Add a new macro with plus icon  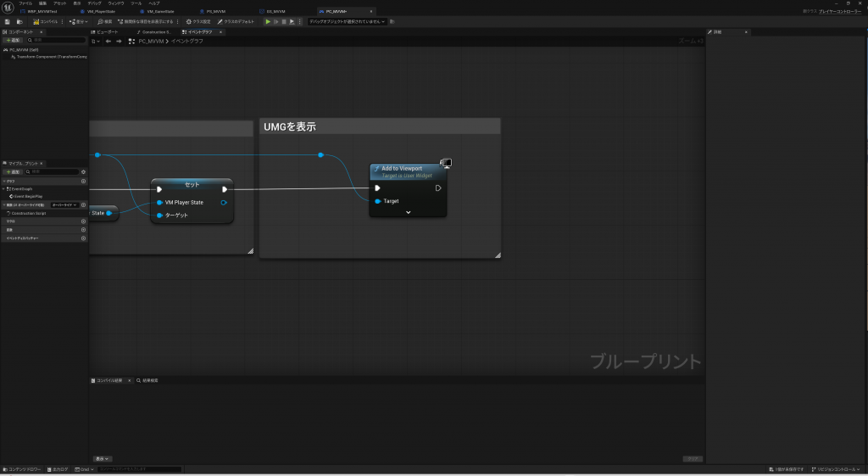83,221
